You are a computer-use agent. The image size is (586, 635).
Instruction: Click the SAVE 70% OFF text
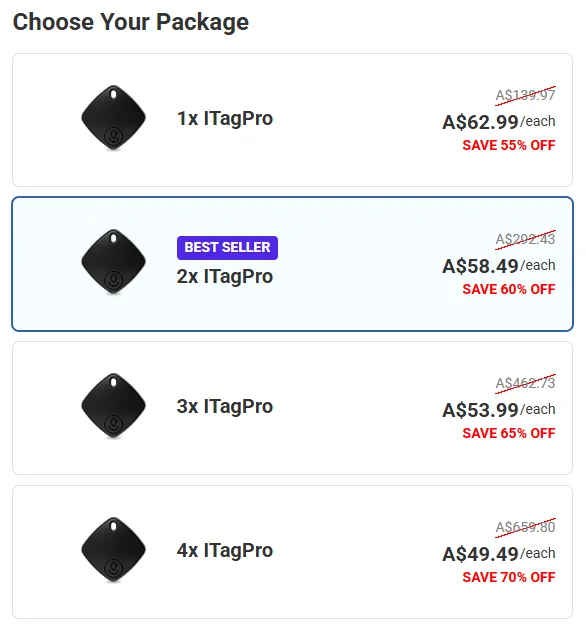[509, 577]
